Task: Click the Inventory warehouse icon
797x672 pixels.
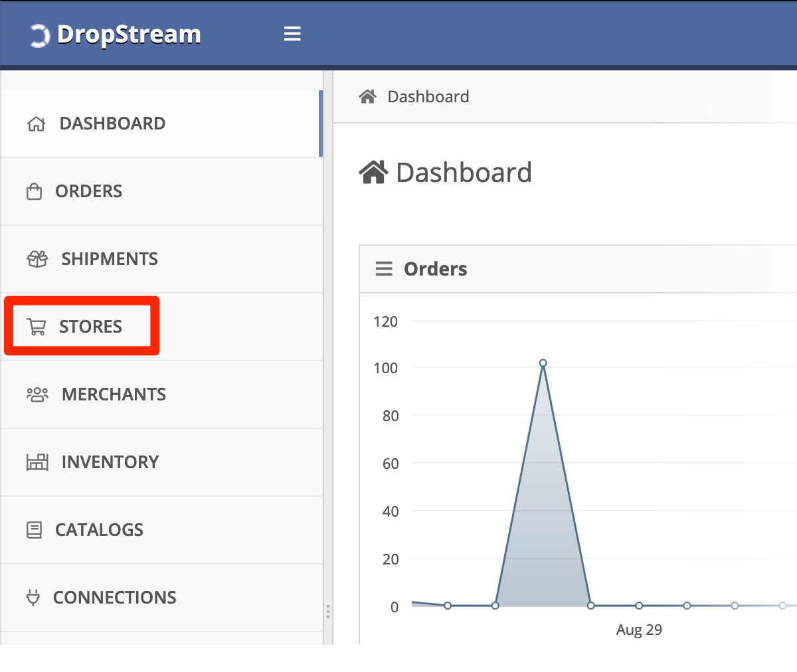Action: coord(37,462)
